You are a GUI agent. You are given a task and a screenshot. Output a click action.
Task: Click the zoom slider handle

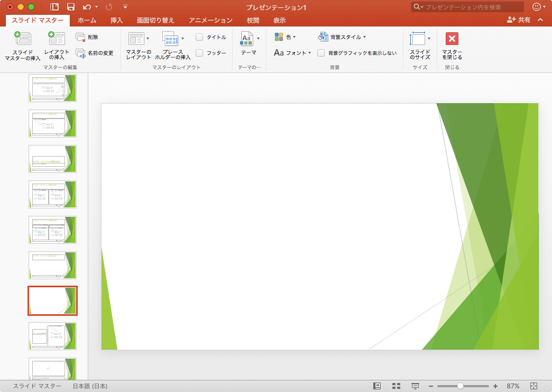(460, 386)
